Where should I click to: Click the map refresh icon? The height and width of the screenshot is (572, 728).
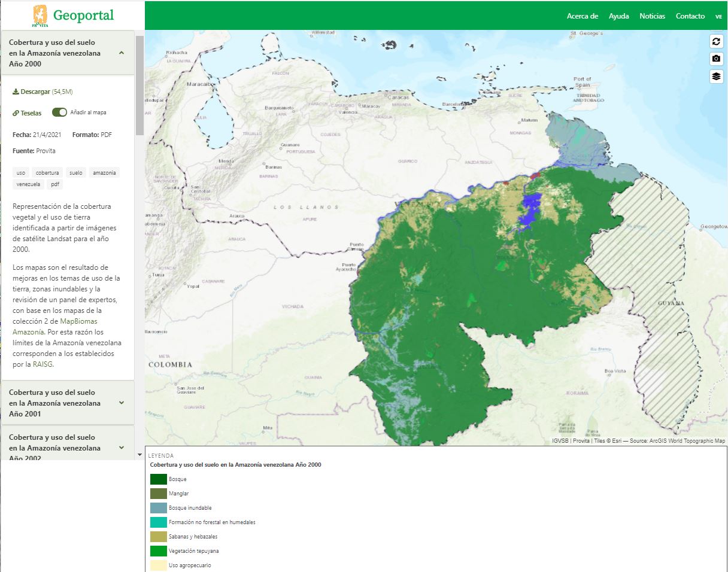pyautogui.click(x=716, y=41)
